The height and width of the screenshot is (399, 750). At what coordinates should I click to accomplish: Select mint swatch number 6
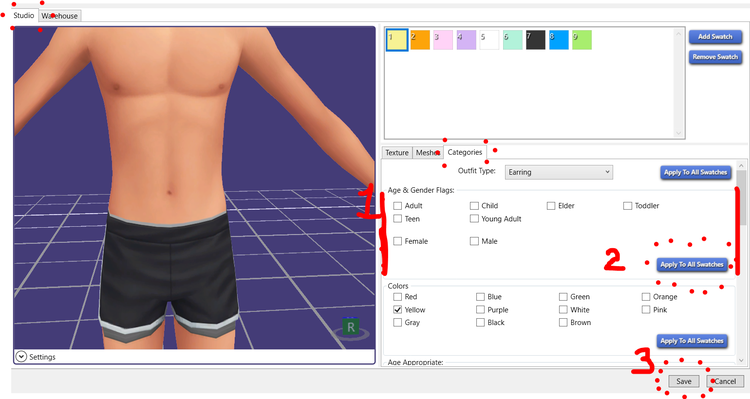tap(512, 40)
